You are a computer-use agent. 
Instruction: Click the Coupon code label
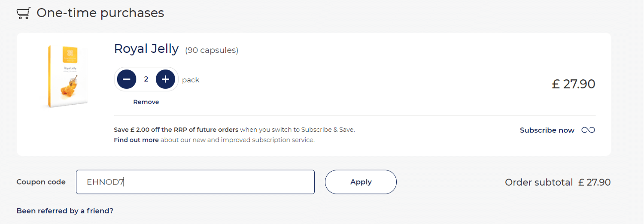(x=41, y=182)
